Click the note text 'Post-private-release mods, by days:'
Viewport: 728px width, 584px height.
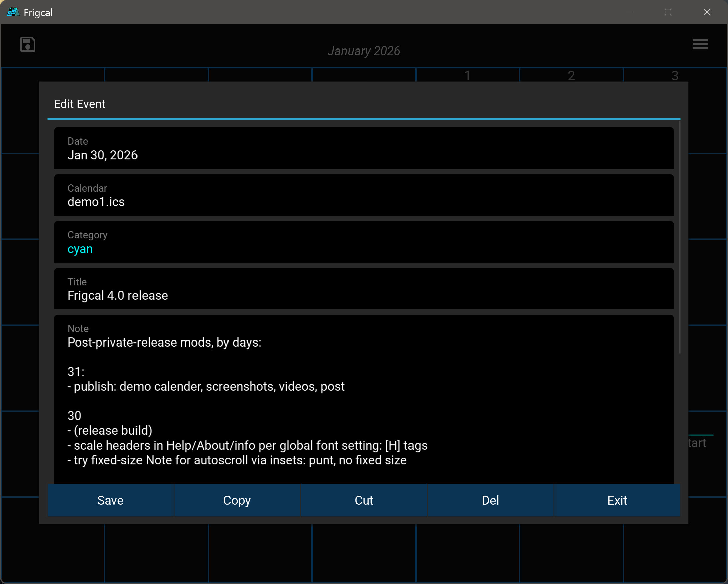point(165,342)
